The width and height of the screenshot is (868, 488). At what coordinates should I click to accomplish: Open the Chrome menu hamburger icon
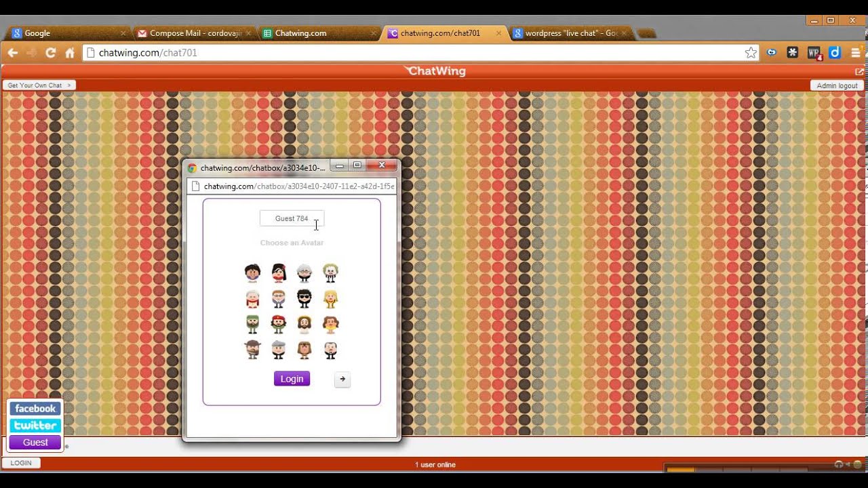tap(856, 52)
